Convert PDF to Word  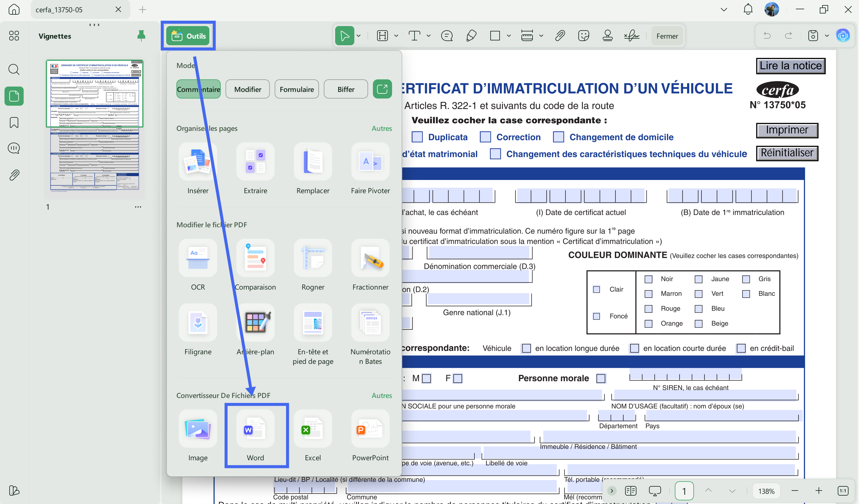point(255,429)
